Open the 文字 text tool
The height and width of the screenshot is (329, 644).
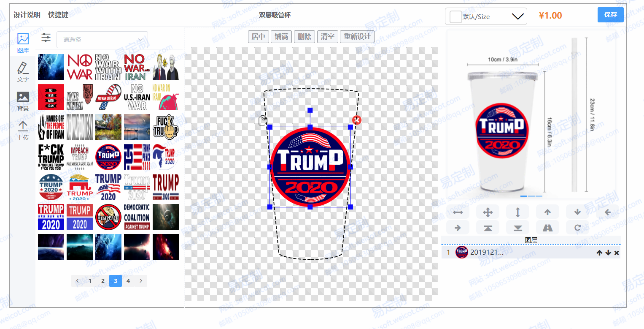(x=23, y=72)
